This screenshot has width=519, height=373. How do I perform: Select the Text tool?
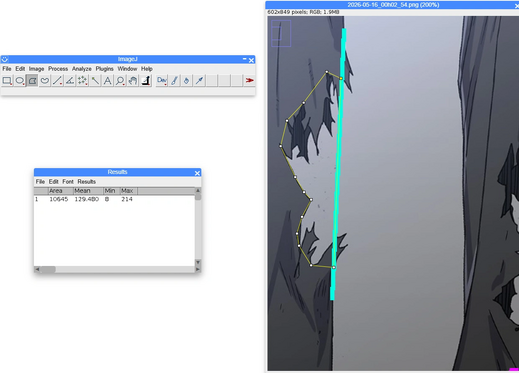tap(108, 81)
